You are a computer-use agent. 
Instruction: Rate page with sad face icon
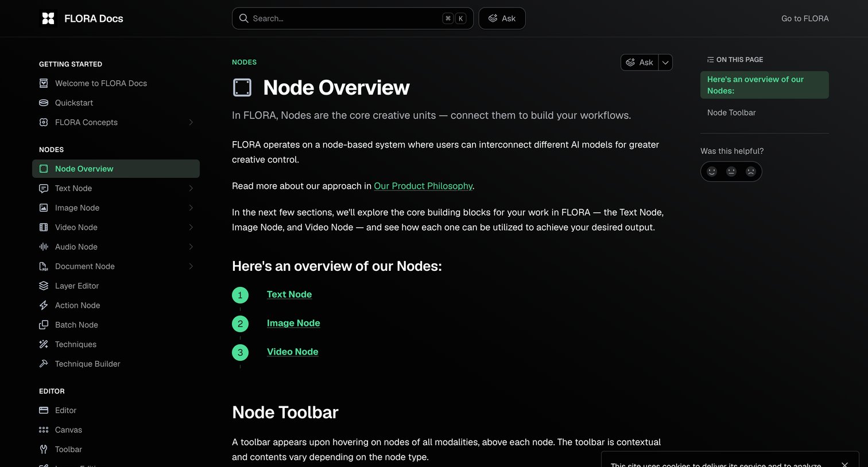[x=750, y=172]
